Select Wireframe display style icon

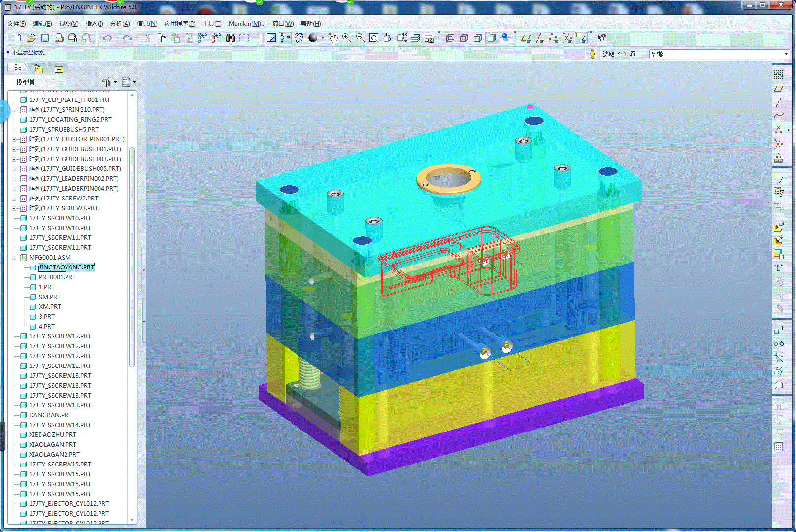click(450, 38)
